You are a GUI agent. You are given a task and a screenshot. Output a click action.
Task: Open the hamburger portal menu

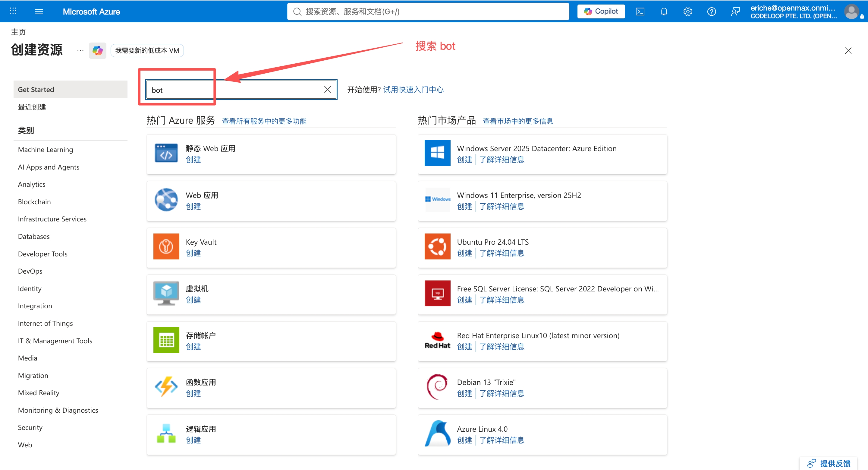coord(39,11)
